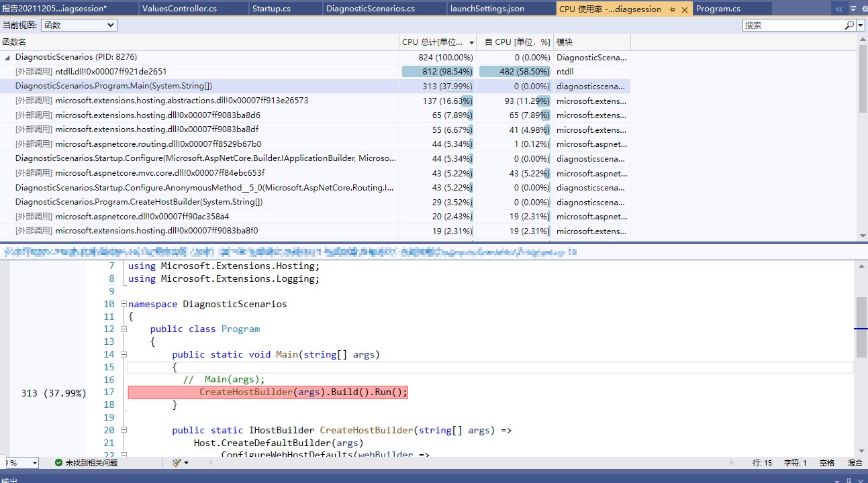Click the function list vertical scrollbar
The image size is (868, 483).
point(862,138)
